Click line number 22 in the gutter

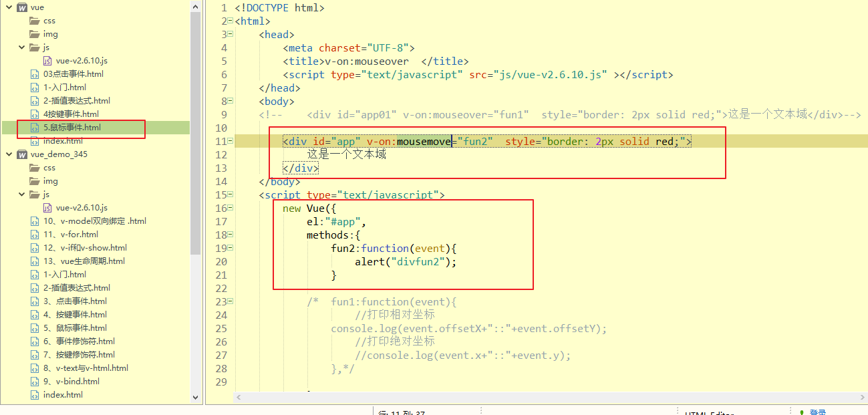pyautogui.click(x=221, y=288)
